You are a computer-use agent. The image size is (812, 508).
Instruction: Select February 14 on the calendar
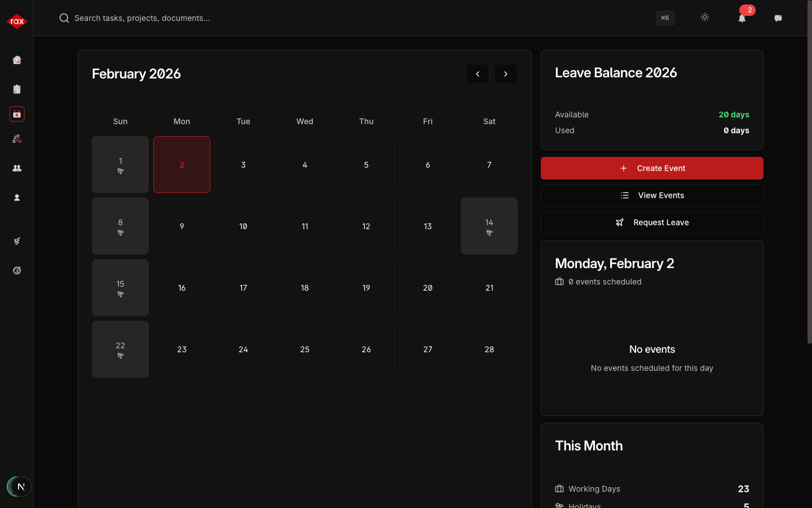(489, 226)
